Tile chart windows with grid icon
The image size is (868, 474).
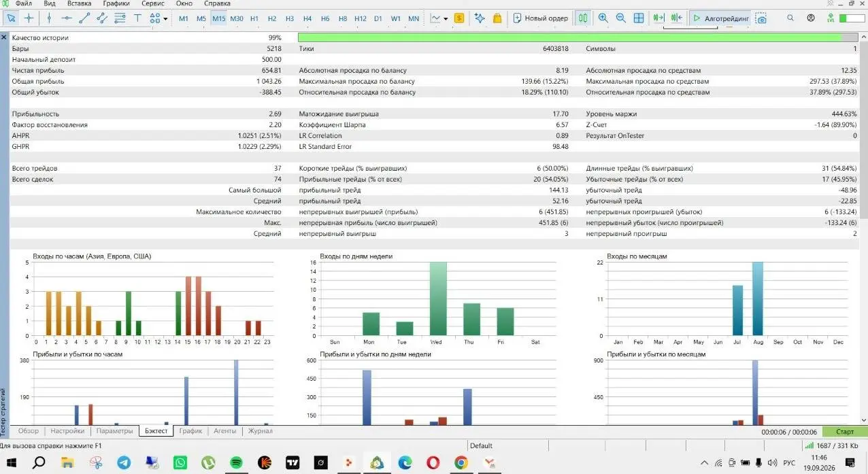[x=639, y=18]
